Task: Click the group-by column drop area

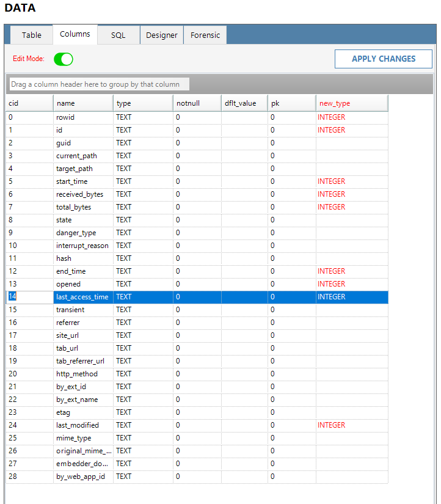Action: pos(99,84)
